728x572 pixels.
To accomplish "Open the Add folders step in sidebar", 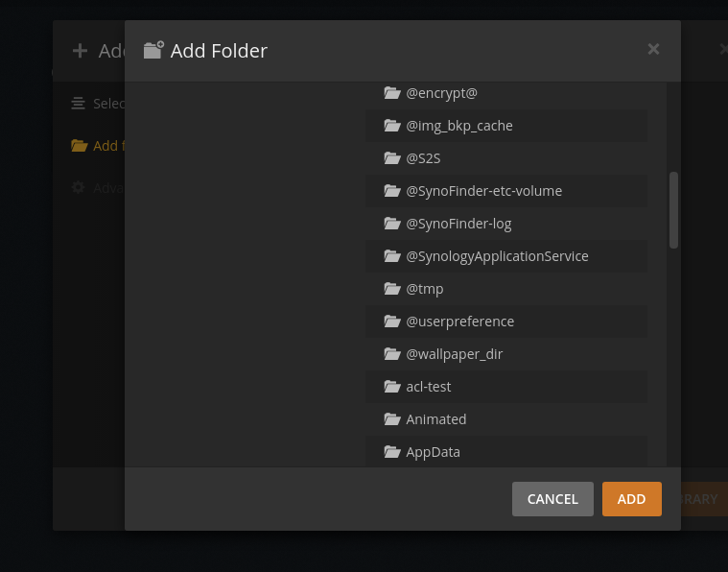I will 96,146.
